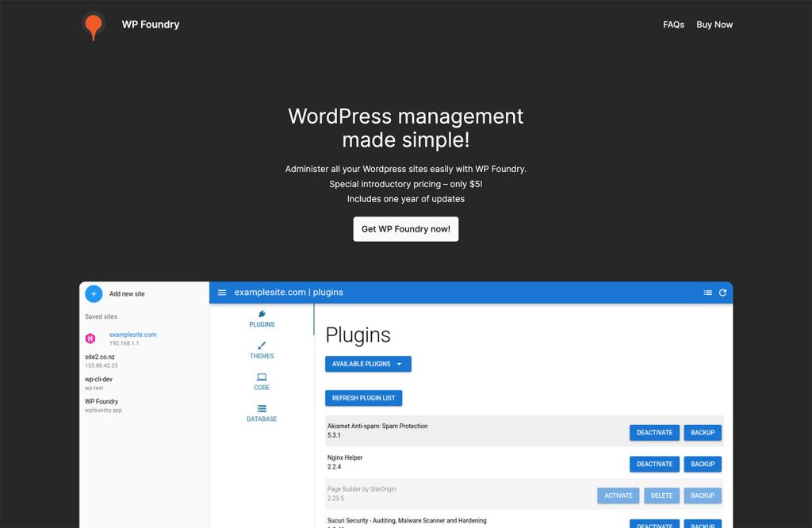Select WP Foundry in saved sites
Screen dimensions: 812x528
[101, 401]
